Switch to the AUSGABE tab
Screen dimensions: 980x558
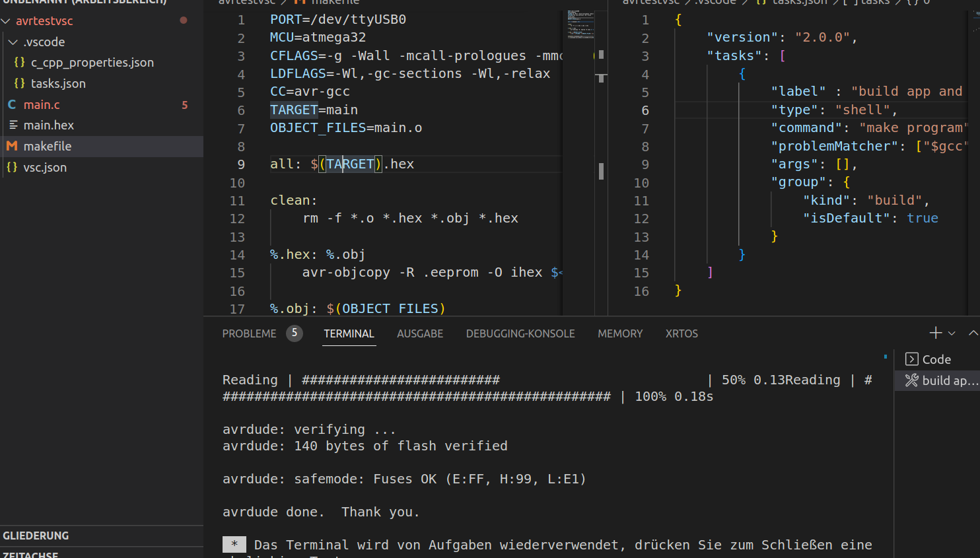pyautogui.click(x=420, y=333)
